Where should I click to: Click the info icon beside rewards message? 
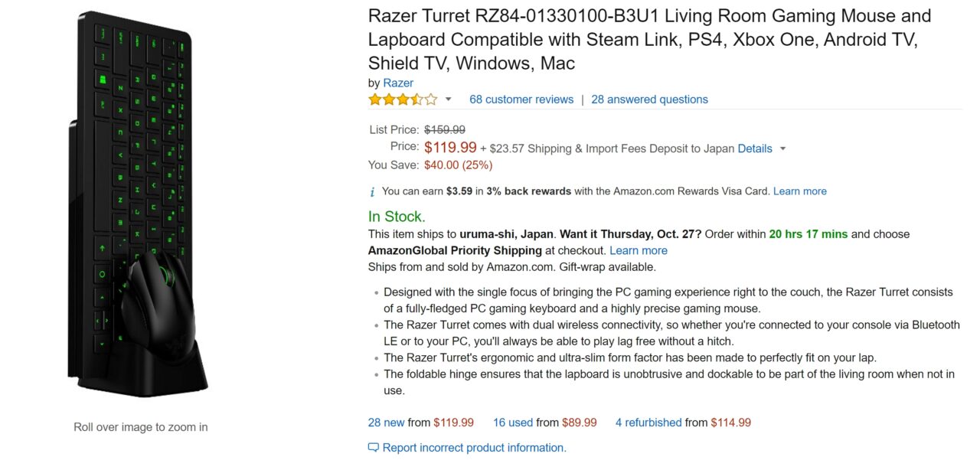point(373,191)
